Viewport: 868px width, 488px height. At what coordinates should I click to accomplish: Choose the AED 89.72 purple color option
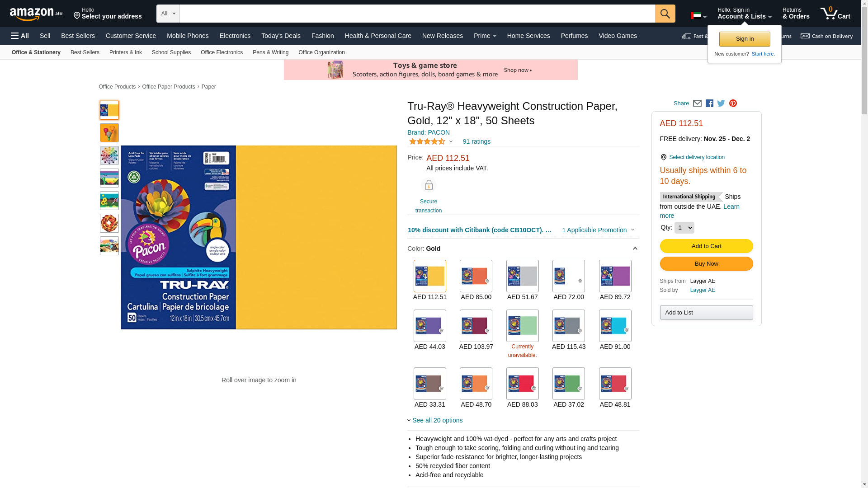coord(615,281)
